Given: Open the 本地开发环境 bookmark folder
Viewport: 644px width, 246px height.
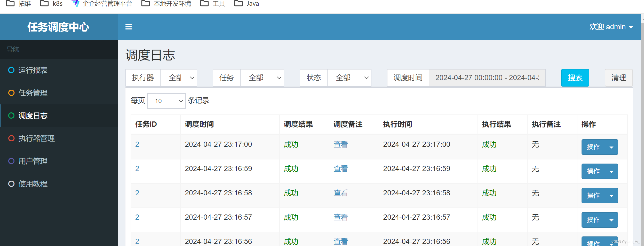Looking at the screenshot, I should click(x=166, y=3).
